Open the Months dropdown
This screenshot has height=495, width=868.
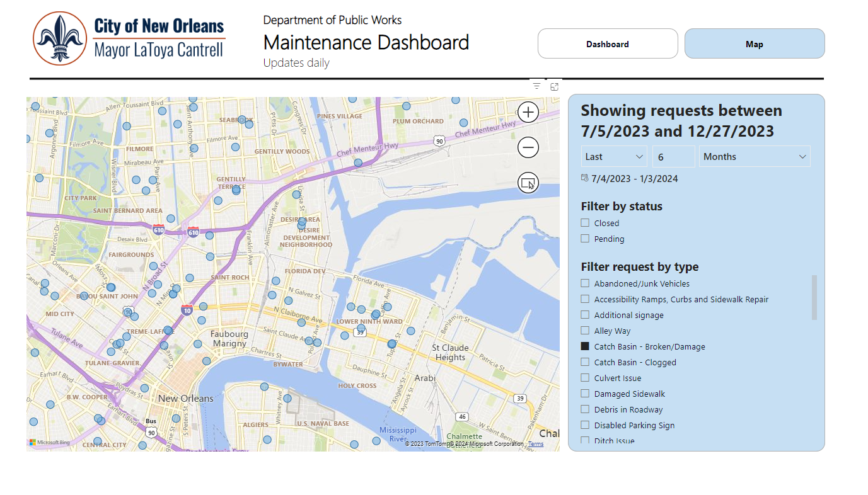point(755,156)
